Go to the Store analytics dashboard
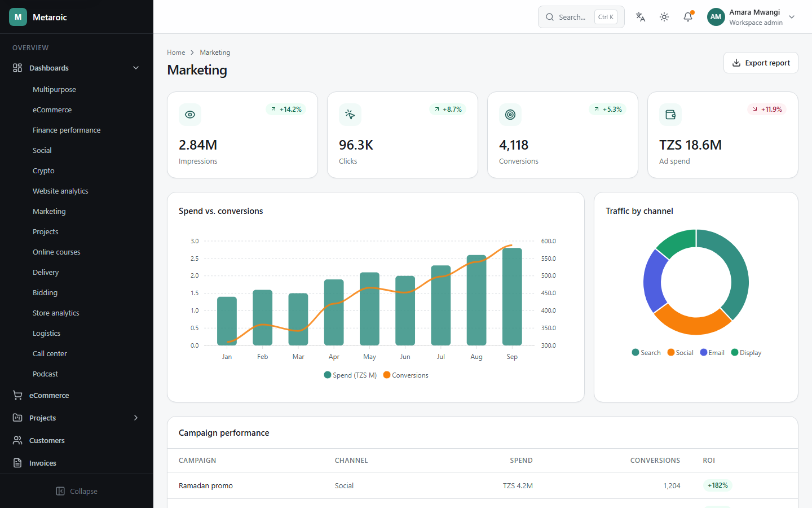 tap(56, 313)
